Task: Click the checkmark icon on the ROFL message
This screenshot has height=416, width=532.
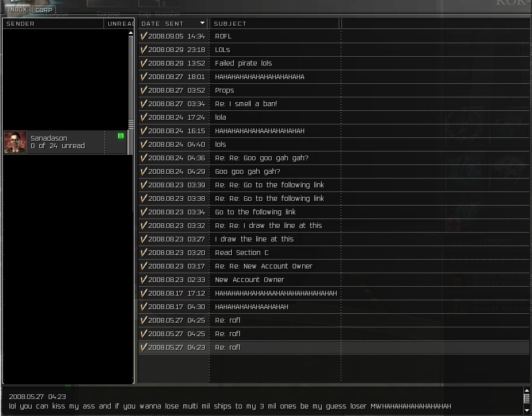Action: [x=143, y=36]
